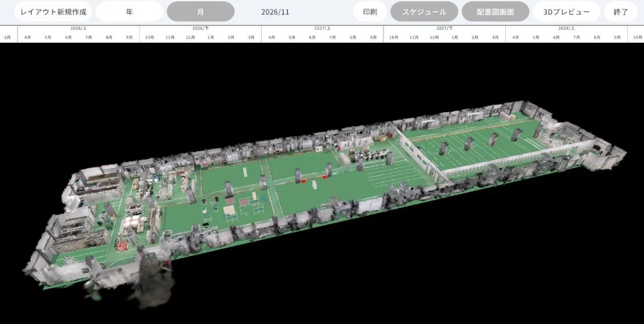The width and height of the screenshot is (644, 324).
Task: Go to 3月 in 2027/下
Action: [495, 37]
